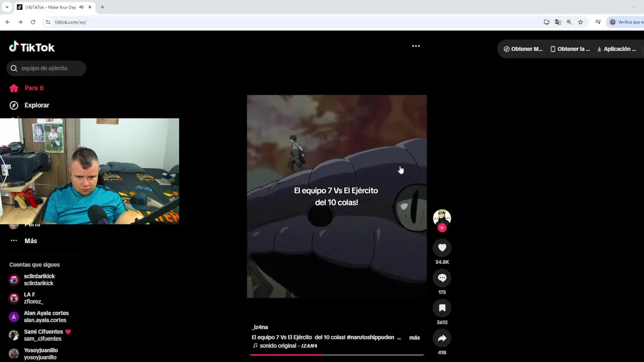Click the search box with "equipo de ejército"
Viewport: 644px width, 362px height.
[x=46, y=68]
